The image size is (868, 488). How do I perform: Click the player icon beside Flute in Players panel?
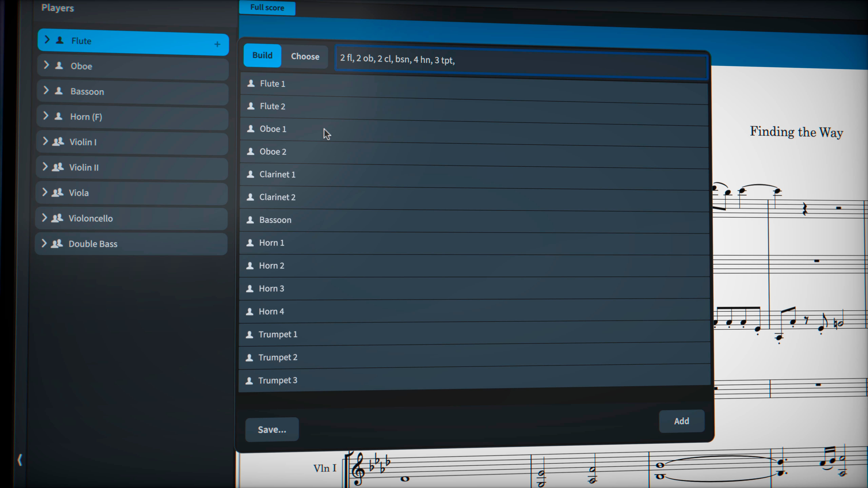[59, 40]
